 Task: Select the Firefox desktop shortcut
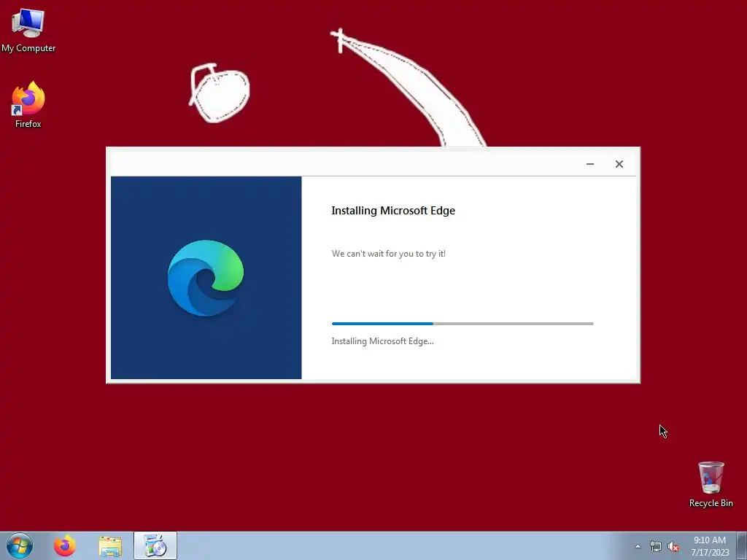[x=28, y=104]
